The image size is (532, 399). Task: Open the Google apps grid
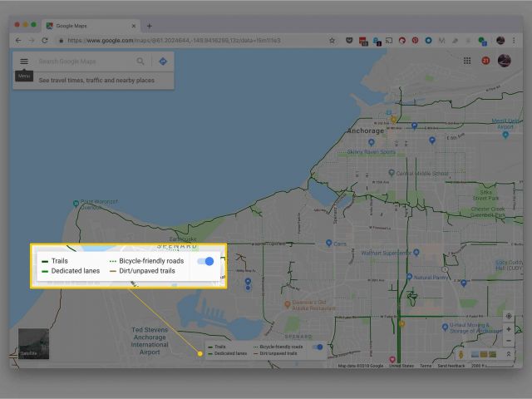point(467,61)
